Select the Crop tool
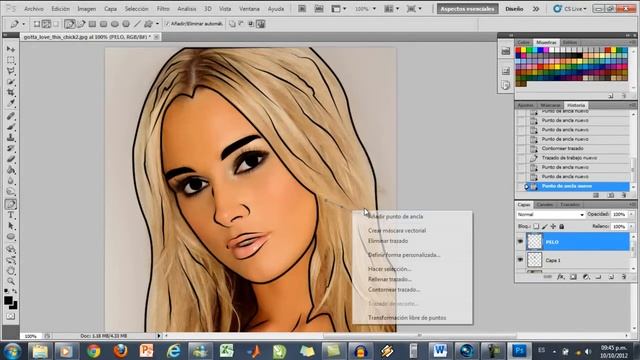 click(x=11, y=93)
